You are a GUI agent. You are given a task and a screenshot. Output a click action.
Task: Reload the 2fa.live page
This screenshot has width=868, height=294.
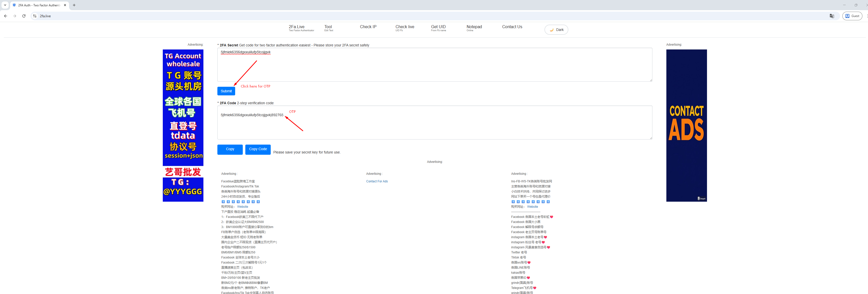coord(24,16)
